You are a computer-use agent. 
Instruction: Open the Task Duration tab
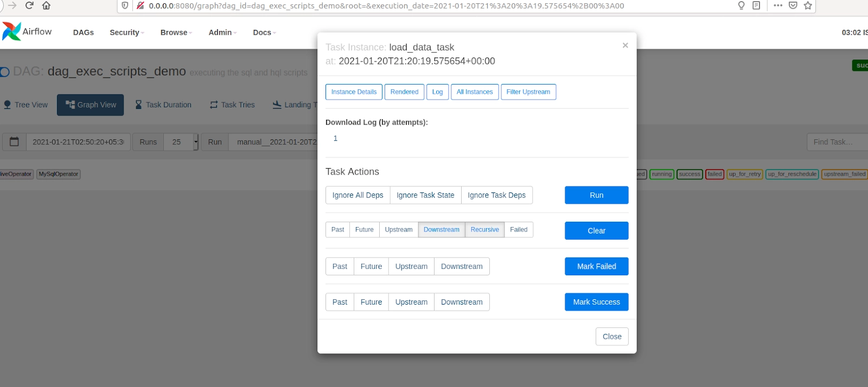point(163,105)
